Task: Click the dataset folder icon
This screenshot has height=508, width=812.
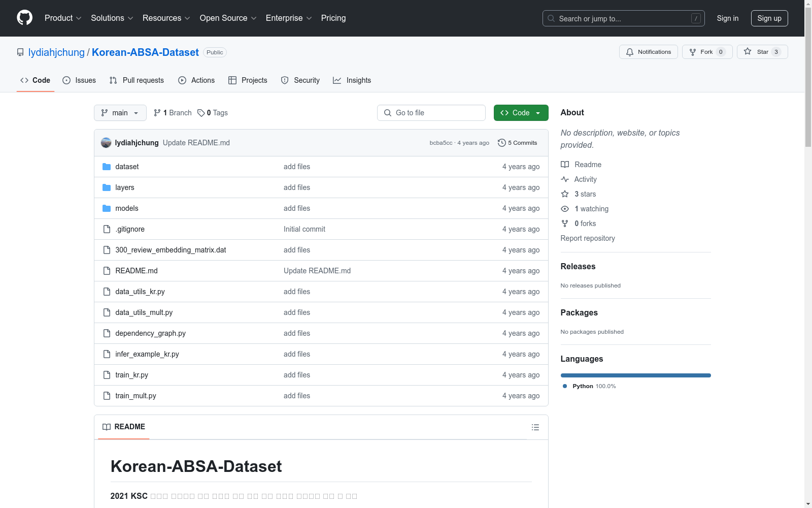Action: coord(107,167)
